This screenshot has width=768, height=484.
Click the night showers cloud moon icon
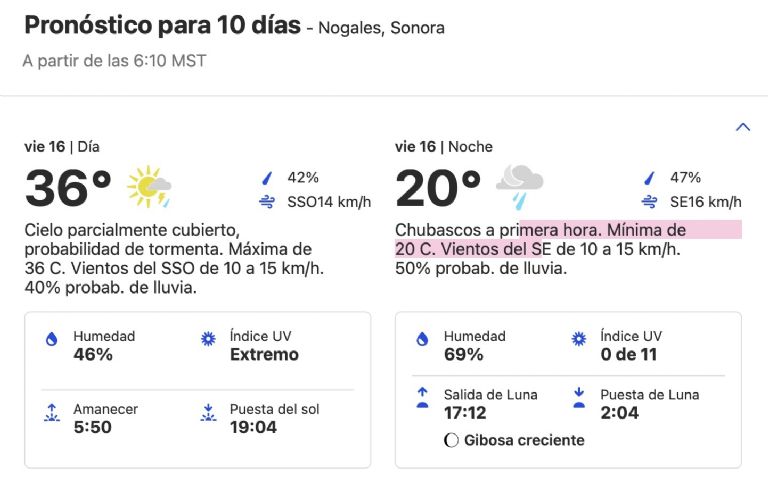pyautogui.click(x=519, y=186)
